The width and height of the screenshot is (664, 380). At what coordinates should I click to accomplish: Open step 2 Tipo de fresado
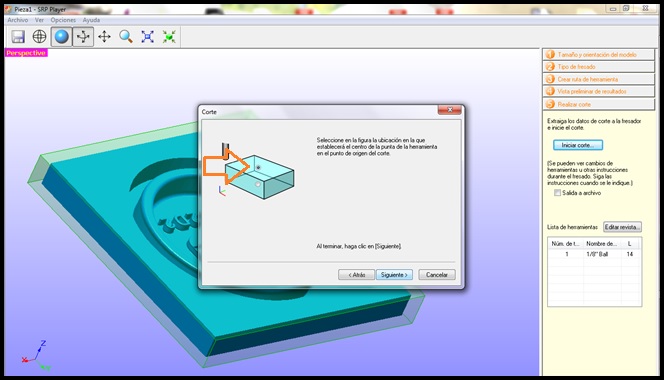tap(599, 67)
